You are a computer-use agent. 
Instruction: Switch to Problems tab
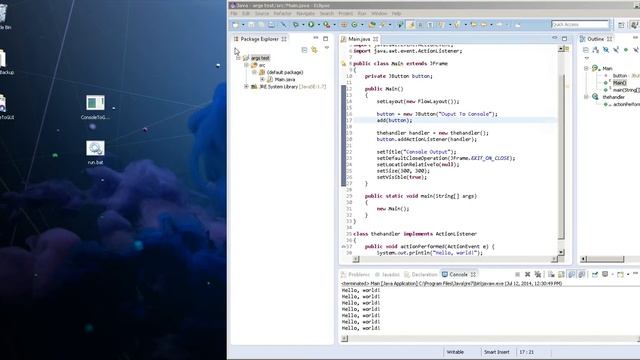click(356, 274)
